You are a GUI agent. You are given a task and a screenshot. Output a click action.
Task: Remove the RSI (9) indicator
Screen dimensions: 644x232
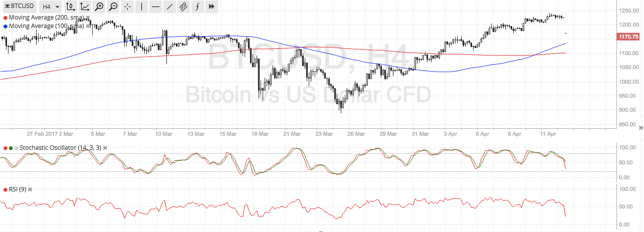[x=30, y=189]
